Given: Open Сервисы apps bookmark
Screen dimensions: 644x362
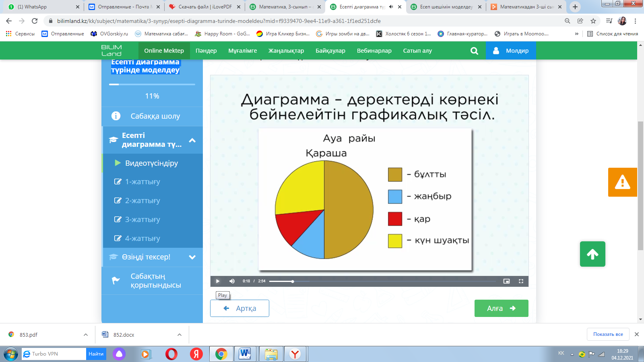Looking at the screenshot, I should pyautogui.click(x=20, y=34).
